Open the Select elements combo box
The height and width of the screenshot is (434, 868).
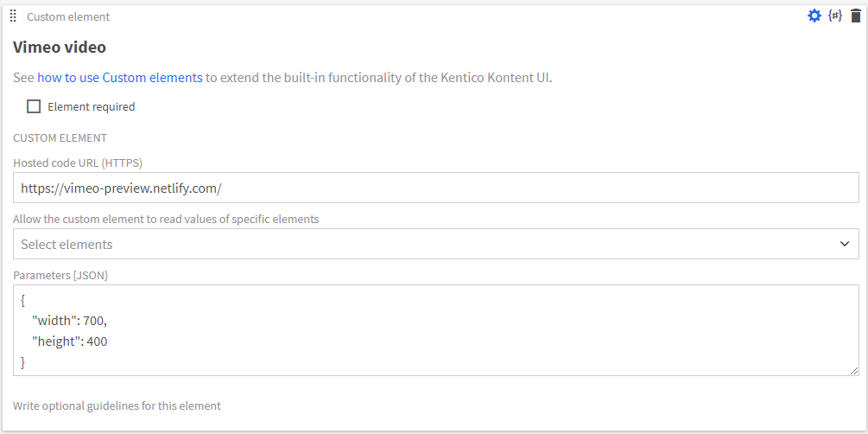[x=436, y=244]
